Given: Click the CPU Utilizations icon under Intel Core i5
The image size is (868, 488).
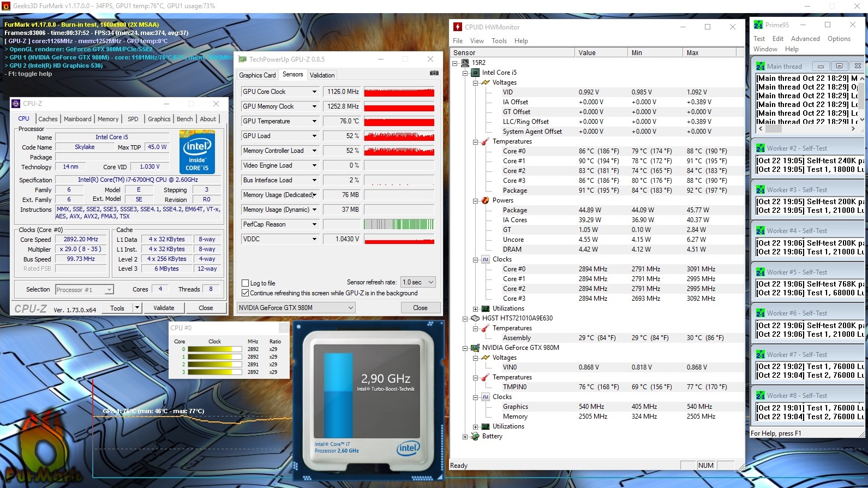Looking at the screenshot, I should (x=485, y=308).
